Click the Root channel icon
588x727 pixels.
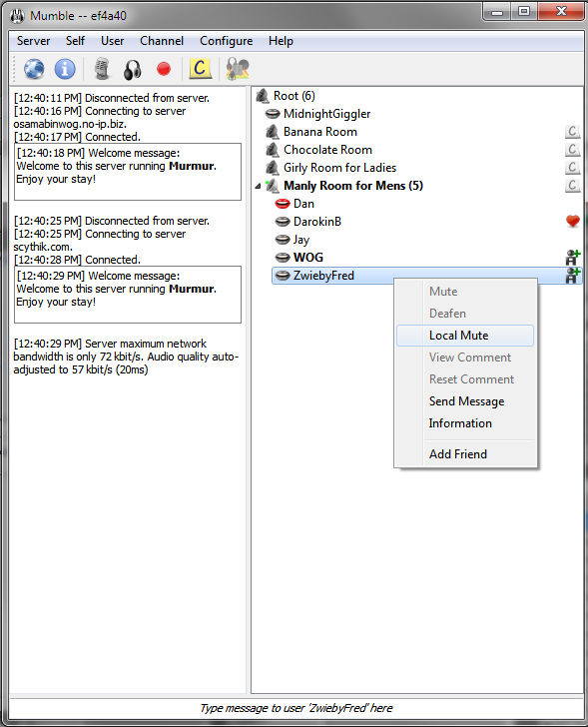click(x=263, y=96)
